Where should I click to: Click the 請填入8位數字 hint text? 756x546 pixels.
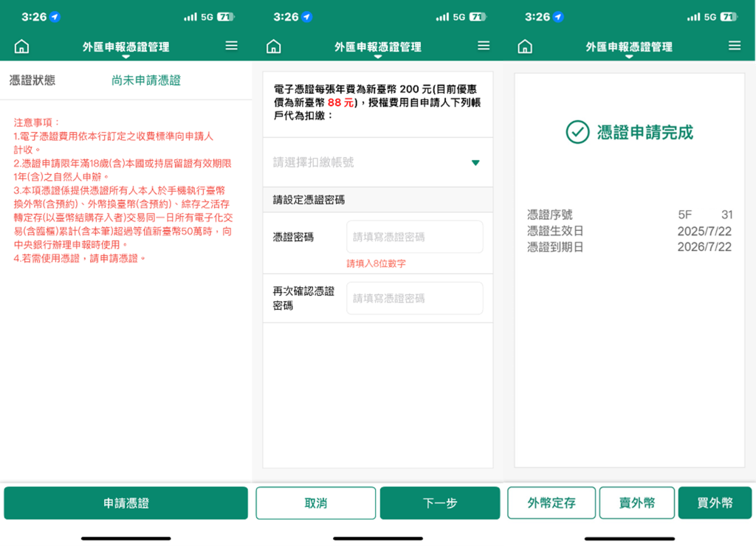[376, 263]
